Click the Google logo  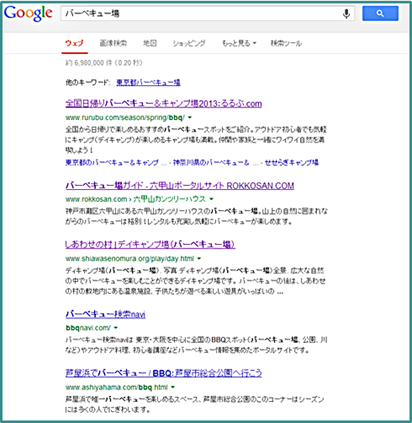coord(28,14)
